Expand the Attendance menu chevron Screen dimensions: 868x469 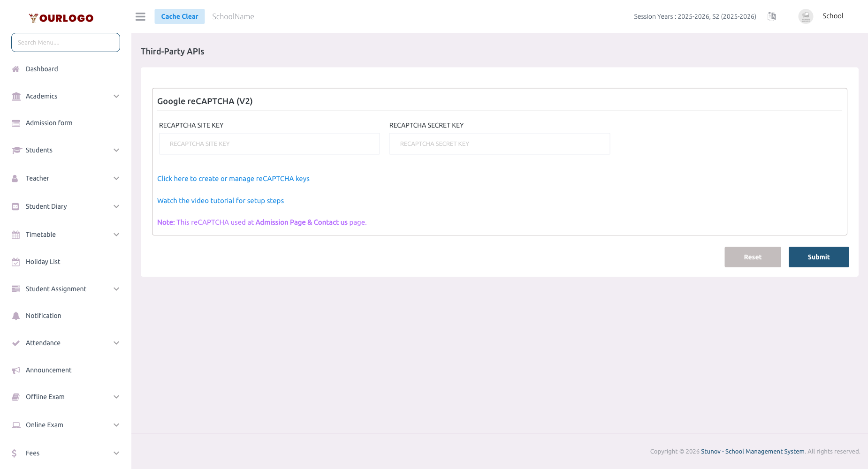(x=116, y=342)
